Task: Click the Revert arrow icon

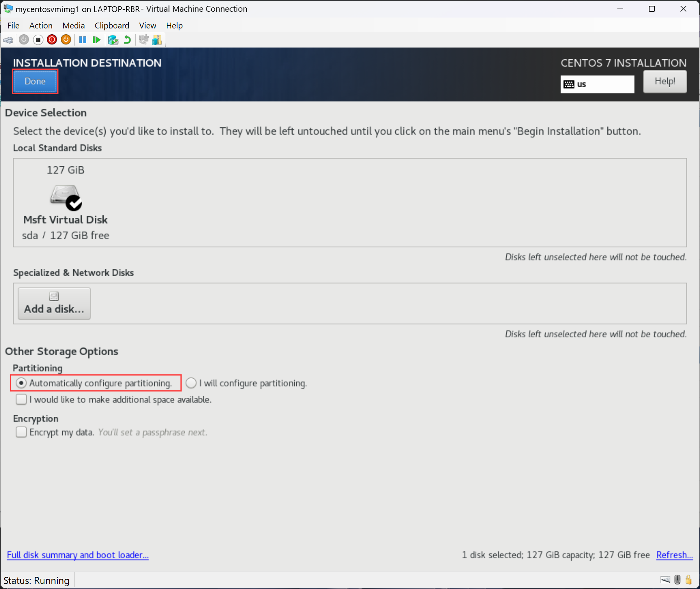Action: pyautogui.click(x=127, y=39)
